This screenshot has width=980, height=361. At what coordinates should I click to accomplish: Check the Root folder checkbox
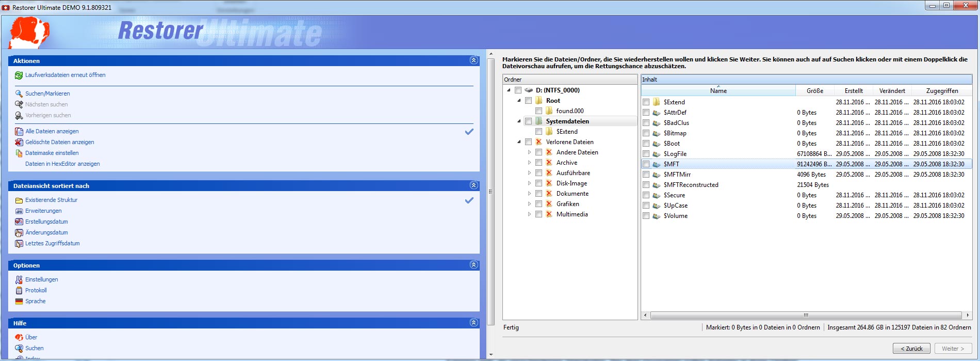click(528, 101)
